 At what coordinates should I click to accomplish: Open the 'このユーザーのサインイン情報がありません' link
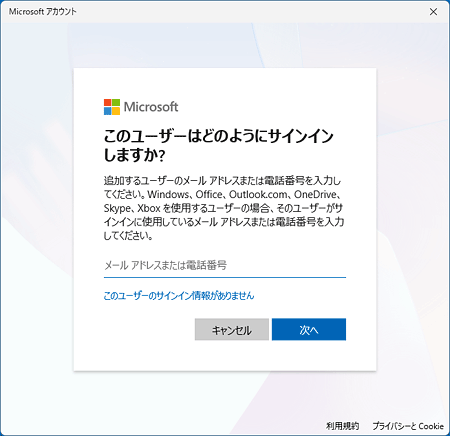179,296
